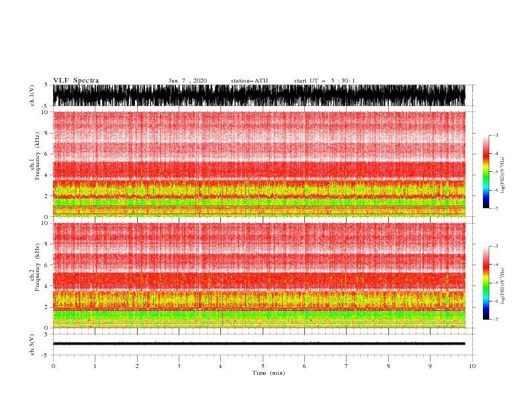Click the '-7' tick on lower colorbar
The height and width of the screenshot is (411, 532).
point(496,320)
